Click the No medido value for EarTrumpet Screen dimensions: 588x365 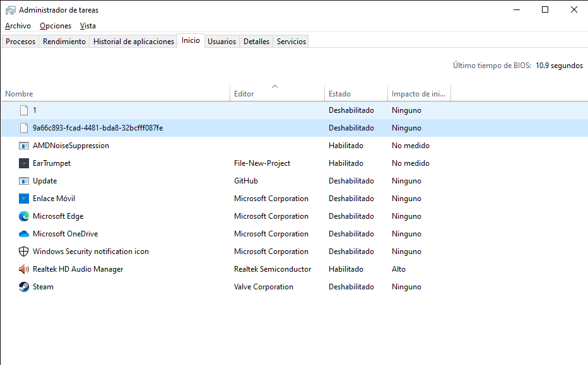click(x=411, y=163)
